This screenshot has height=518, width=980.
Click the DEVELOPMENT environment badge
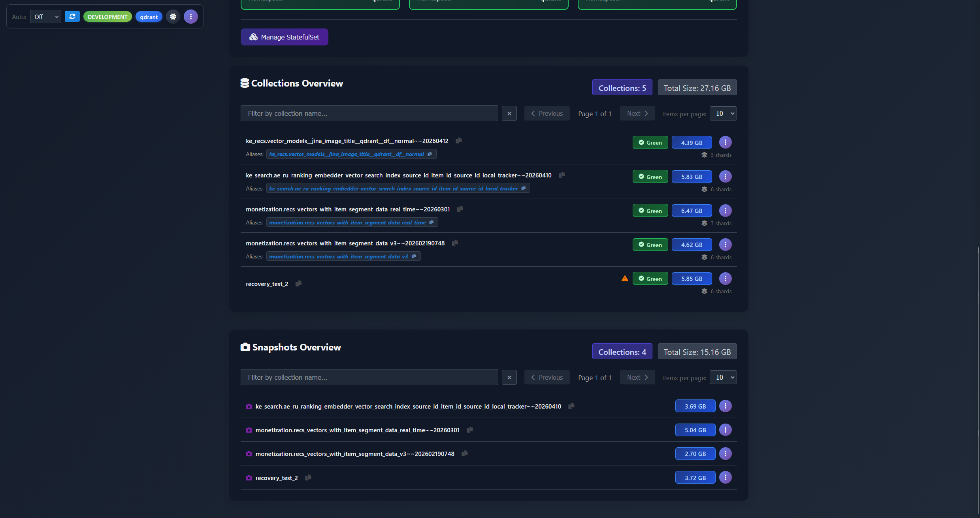(x=107, y=17)
